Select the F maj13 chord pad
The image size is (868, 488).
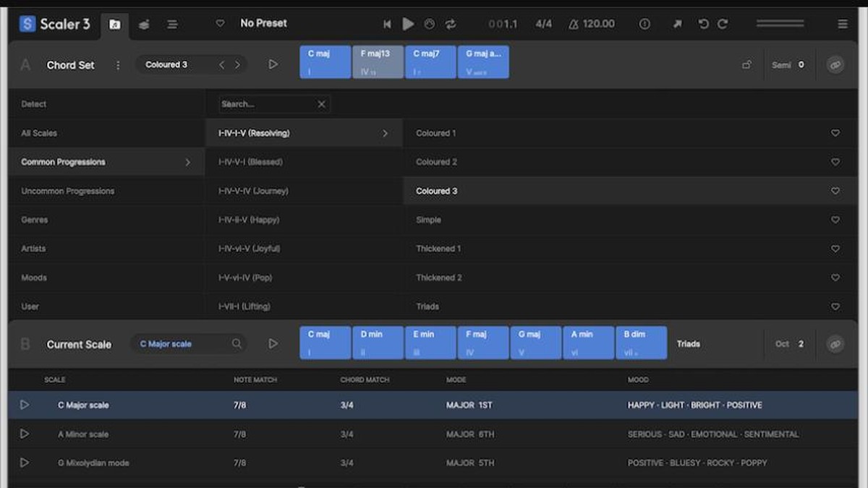(x=378, y=62)
